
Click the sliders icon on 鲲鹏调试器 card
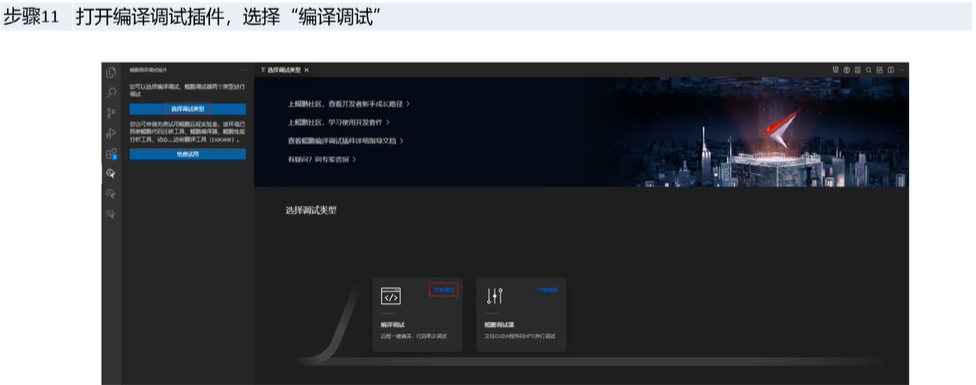tap(495, 297)
